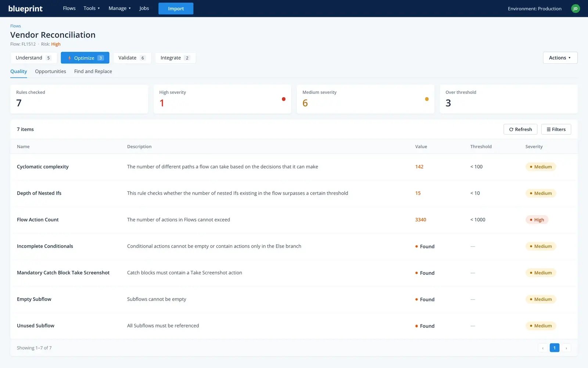
Task: Click the Refresh button
Action: tap(520, 129)
